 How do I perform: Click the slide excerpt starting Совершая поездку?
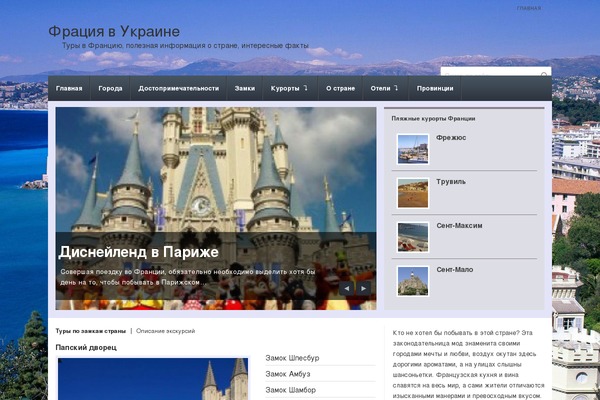coord(188,277)
